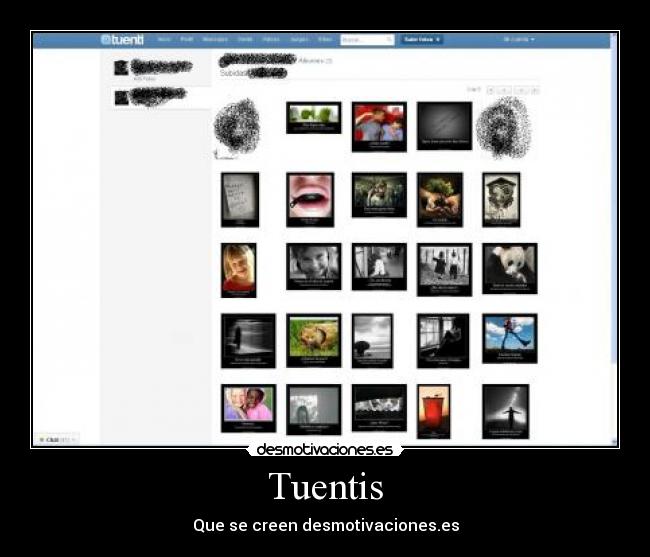
Task: Open the panda poster thumbnail
Action: pos(510,269)
